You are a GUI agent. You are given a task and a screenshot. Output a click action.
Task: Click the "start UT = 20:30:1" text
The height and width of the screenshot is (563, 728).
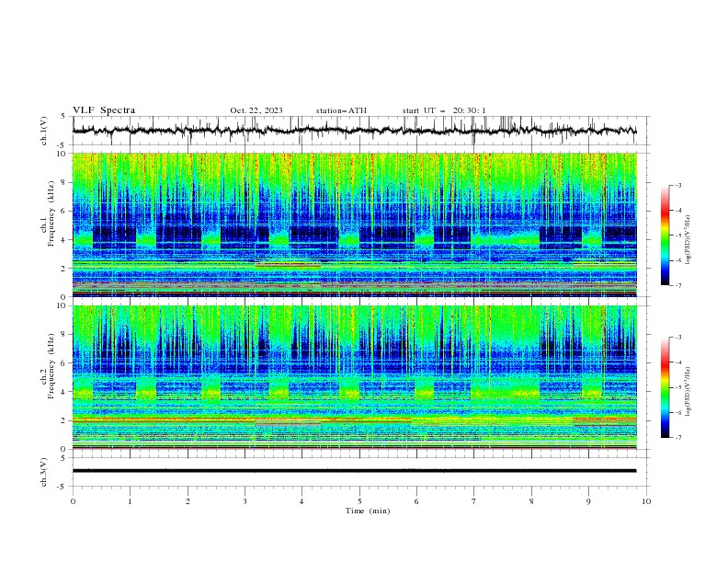(x=444, y=110)
